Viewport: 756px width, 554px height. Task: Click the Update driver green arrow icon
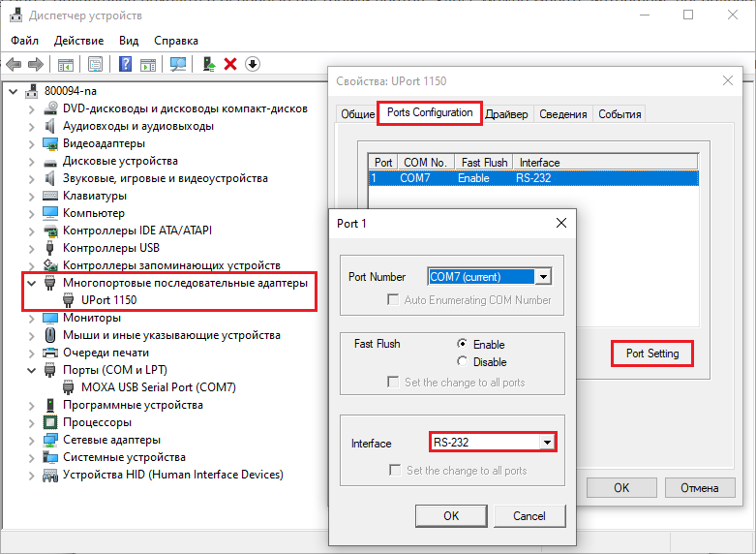pos(208,64)
